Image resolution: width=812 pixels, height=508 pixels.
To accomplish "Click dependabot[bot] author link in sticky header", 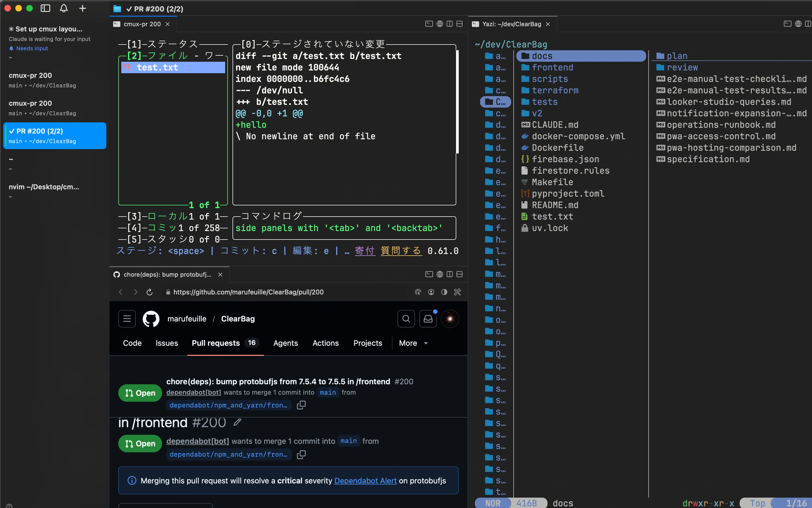I will [194, 392].
